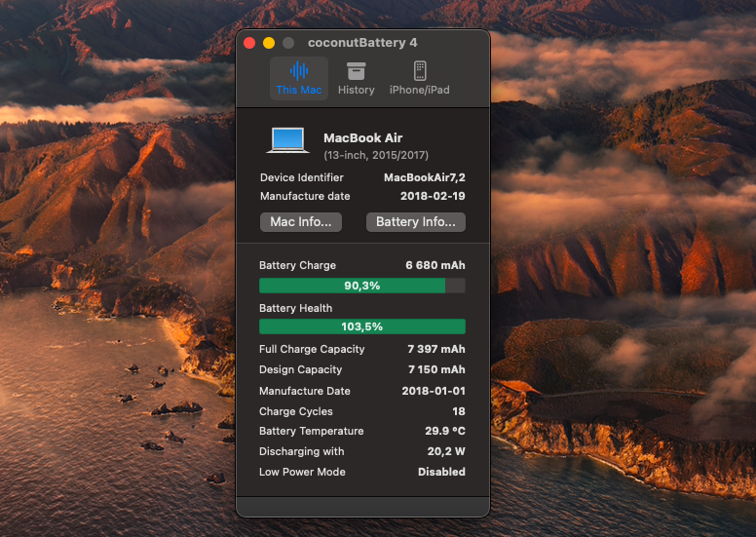Click the 2018-02-19 manufacture date value

(433, 196)
